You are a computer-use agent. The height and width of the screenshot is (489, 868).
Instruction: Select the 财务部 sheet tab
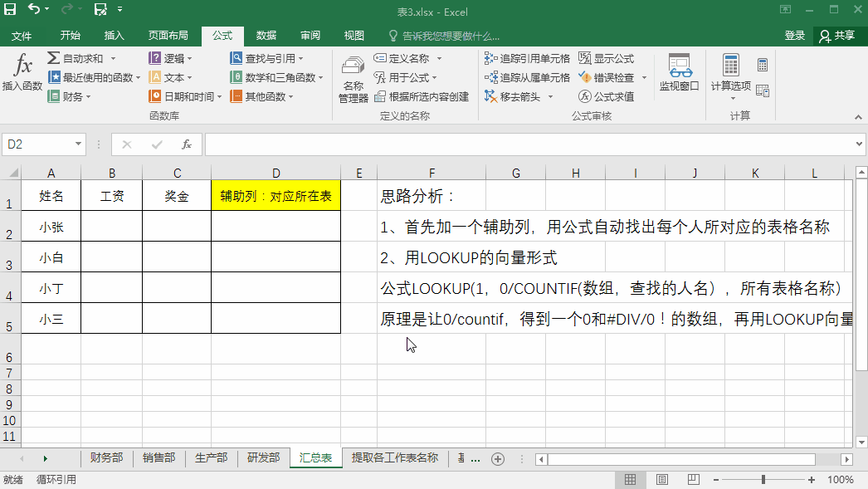click(x=107, y=457)
